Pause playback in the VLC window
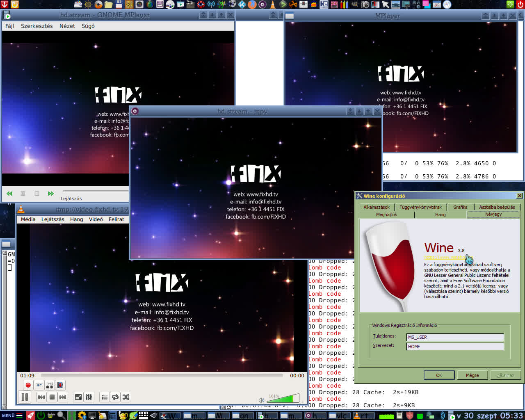Image resolution: width=525 pixels, height=420 pixels. tap(25, 397)
